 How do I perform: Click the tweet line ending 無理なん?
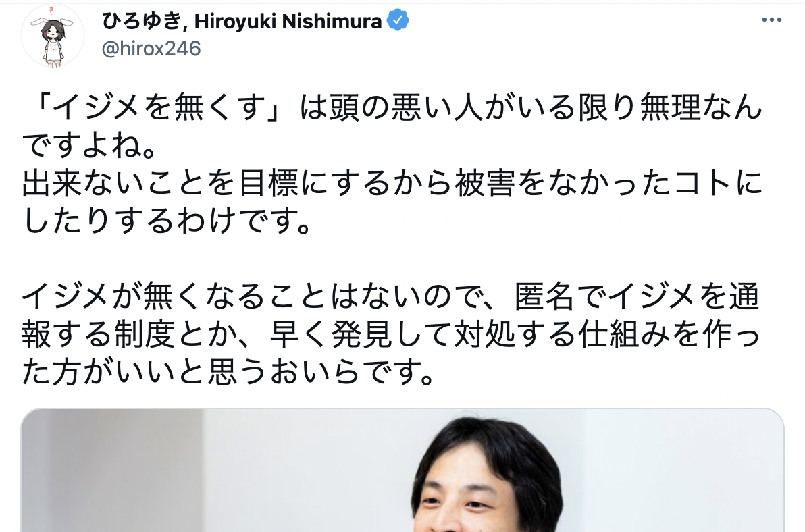click(x=392, y=108)
